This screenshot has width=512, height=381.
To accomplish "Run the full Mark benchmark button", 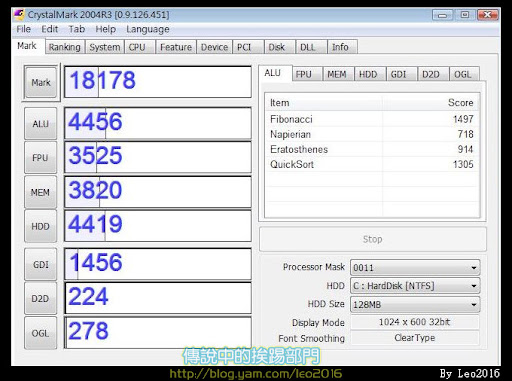I will click(x=41, y=82).
